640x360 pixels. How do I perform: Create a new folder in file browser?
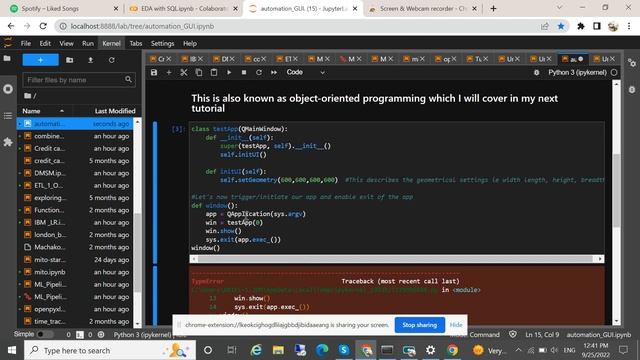[70, 60]
